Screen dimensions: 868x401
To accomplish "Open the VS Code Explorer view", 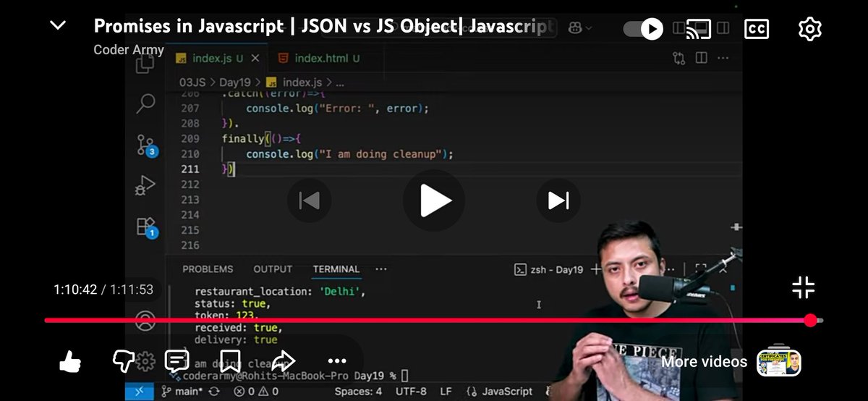I will [x=145, y=65].
